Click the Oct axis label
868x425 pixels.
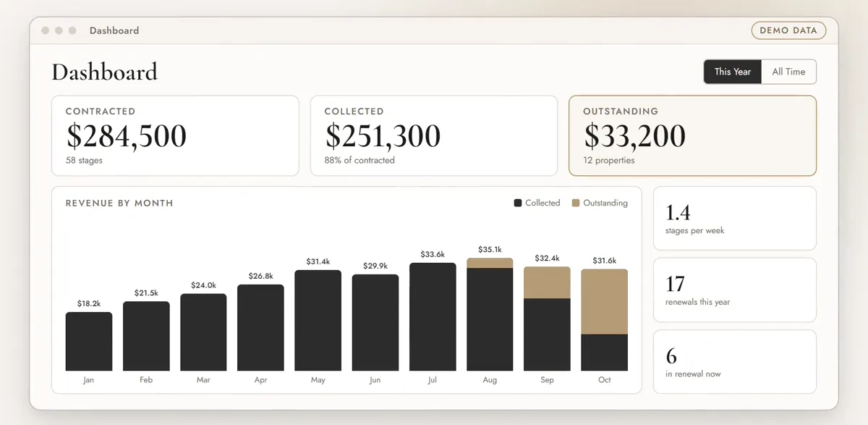605,380
